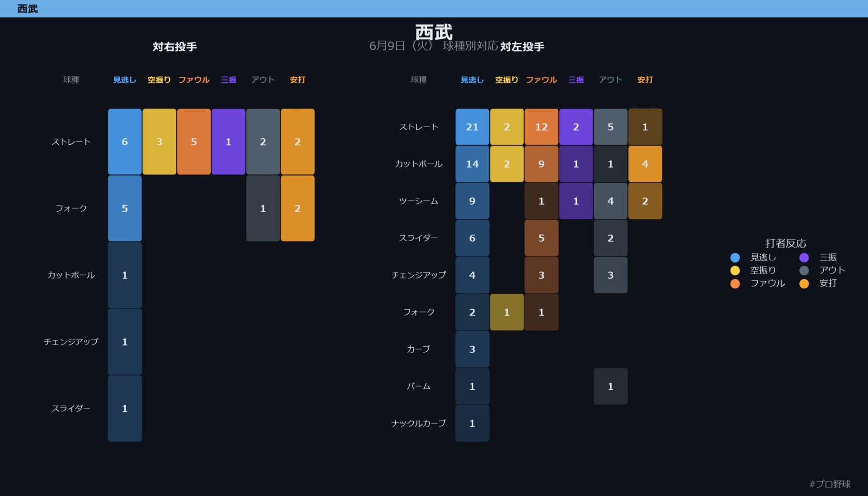Select the 空振り column header in 対左投手
868x496 pixels.
pos(507,80)
